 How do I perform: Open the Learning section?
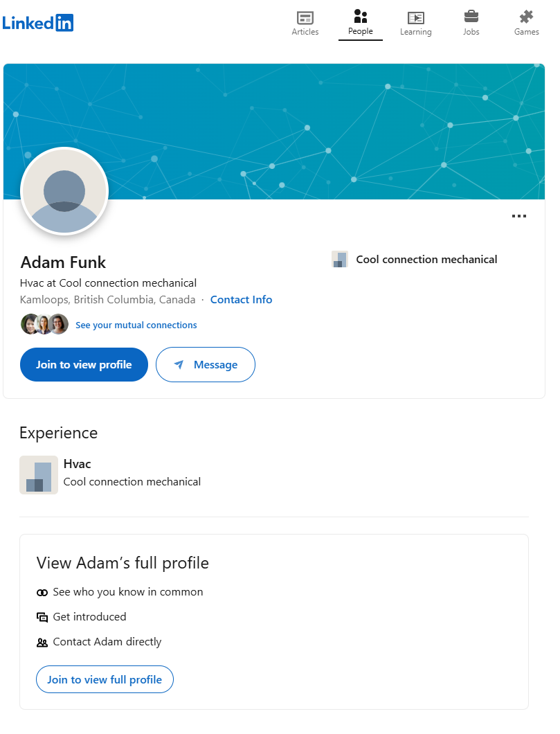point(415,23)
